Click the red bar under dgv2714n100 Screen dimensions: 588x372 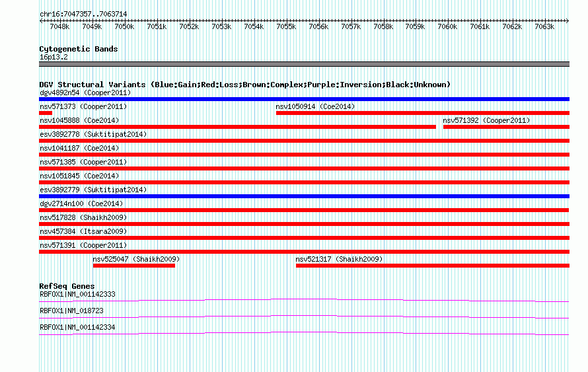[x=304, y=210]
